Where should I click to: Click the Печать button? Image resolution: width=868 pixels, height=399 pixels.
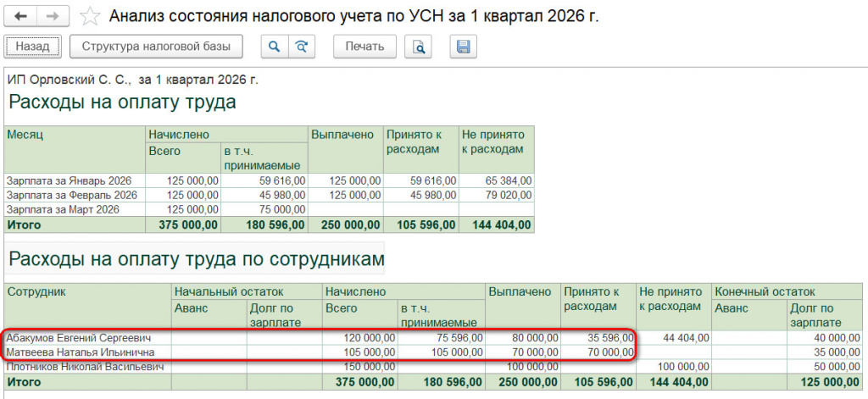coord(364,47)
